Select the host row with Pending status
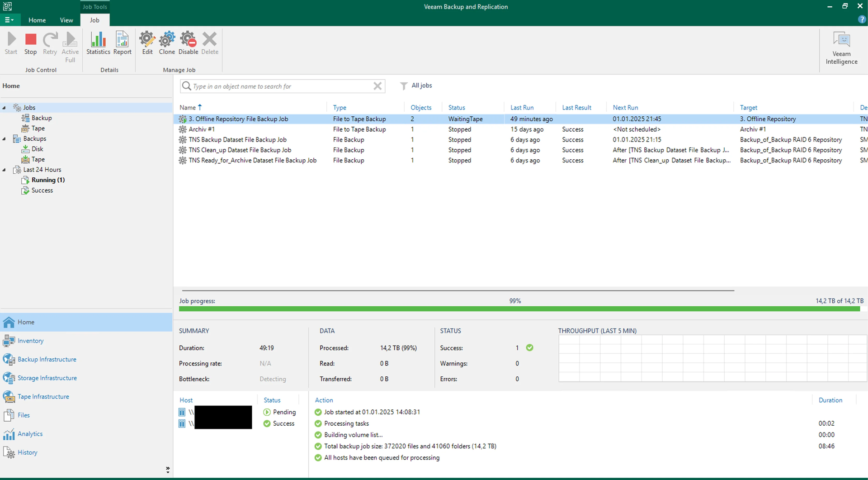 pyautogui.click(x=238, y=412)
